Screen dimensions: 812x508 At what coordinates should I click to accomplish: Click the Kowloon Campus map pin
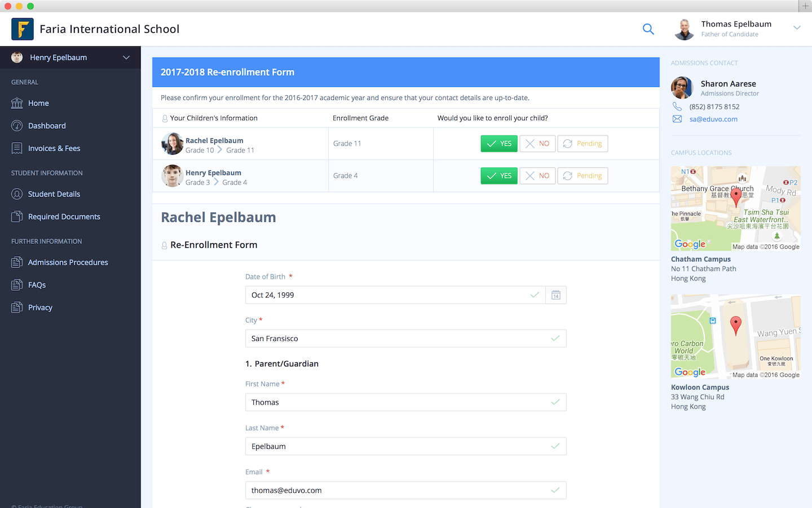[736, 326]
